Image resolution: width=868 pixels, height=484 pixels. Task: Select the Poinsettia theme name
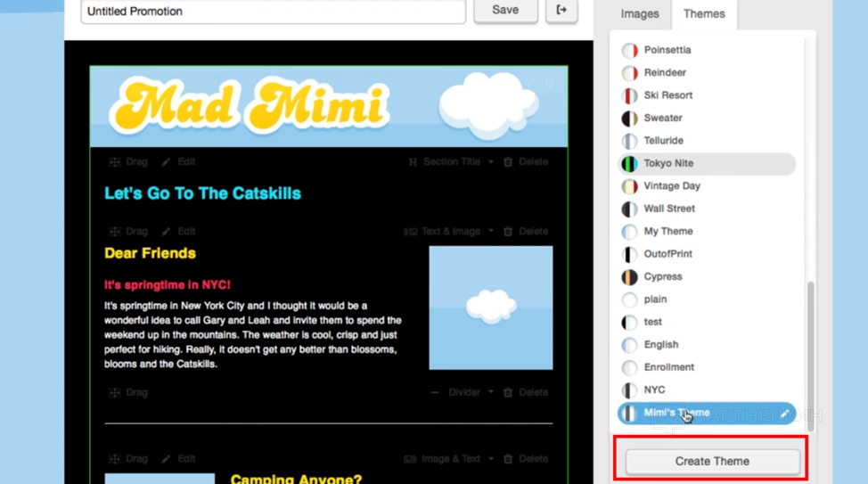pos(667,50)
